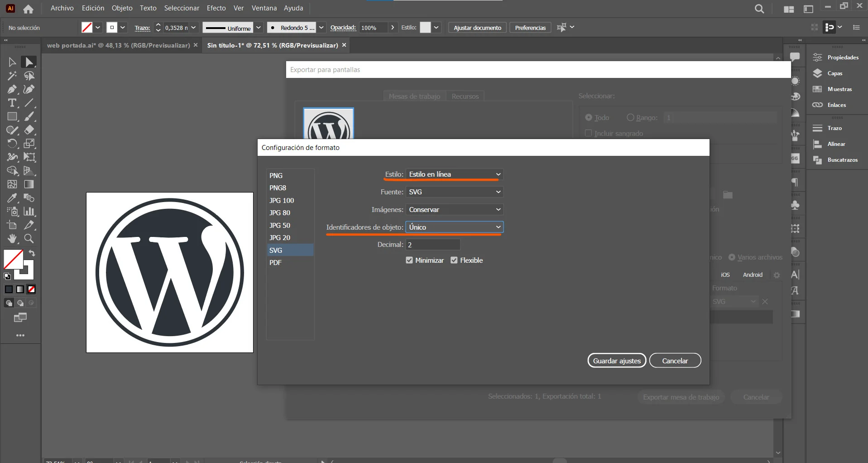This screenshot has width=868, height=463.
Task: Open the Propiedades panel
Action: (843, 58)
